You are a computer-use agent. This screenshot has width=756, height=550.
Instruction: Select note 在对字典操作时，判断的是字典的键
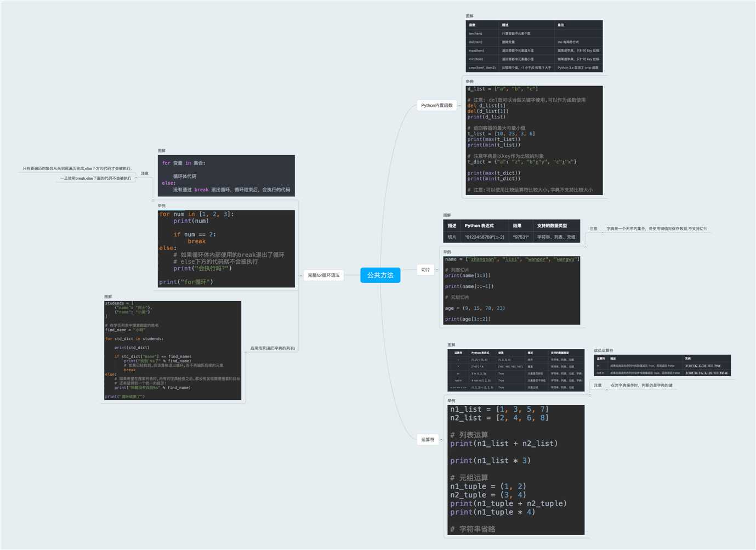(x=641, y=385)
